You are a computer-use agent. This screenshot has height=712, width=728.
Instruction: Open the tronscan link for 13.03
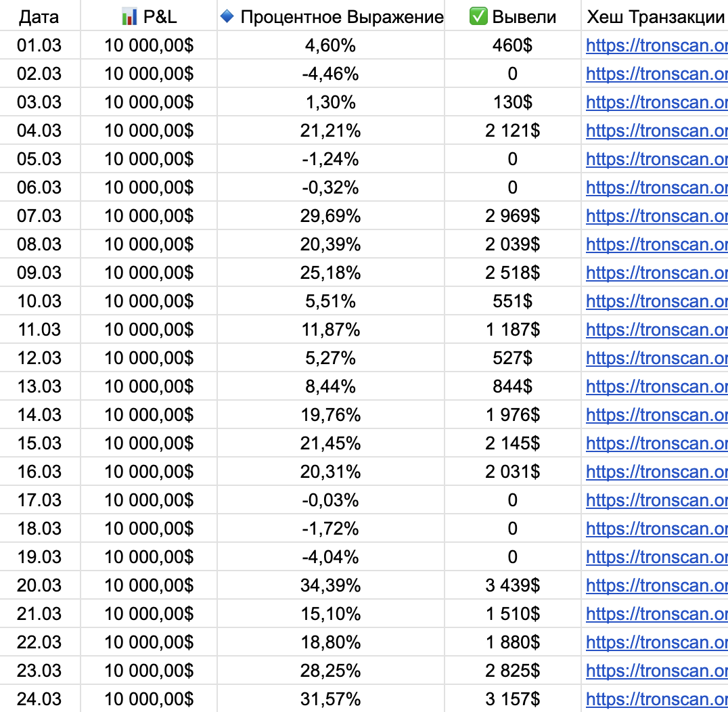tap(656, 386)
